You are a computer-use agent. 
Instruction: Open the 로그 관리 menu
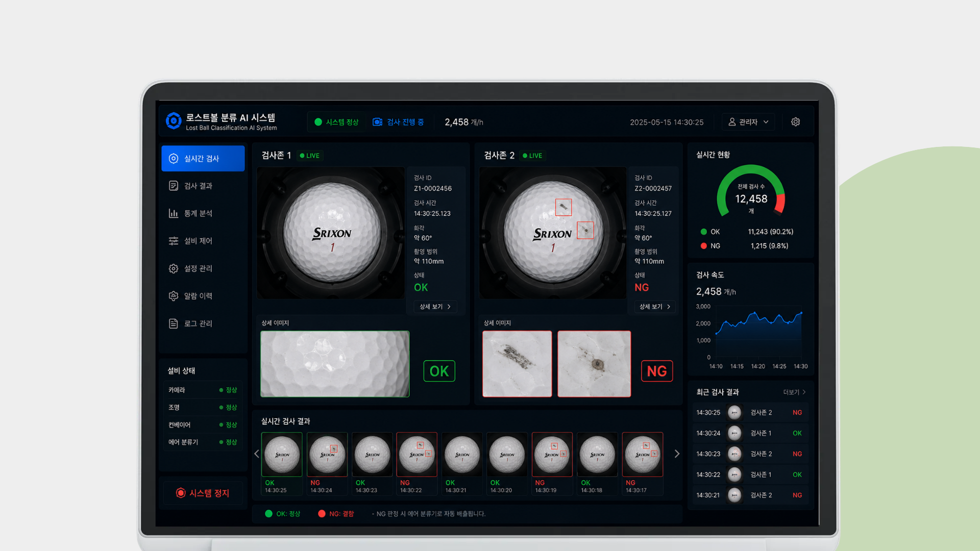coord(203,323)
